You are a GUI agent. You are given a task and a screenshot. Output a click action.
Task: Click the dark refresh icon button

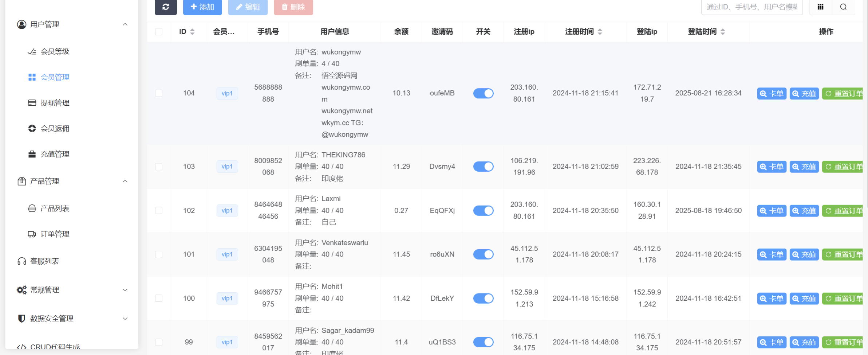pyautogui.click(x=166, y=7)
